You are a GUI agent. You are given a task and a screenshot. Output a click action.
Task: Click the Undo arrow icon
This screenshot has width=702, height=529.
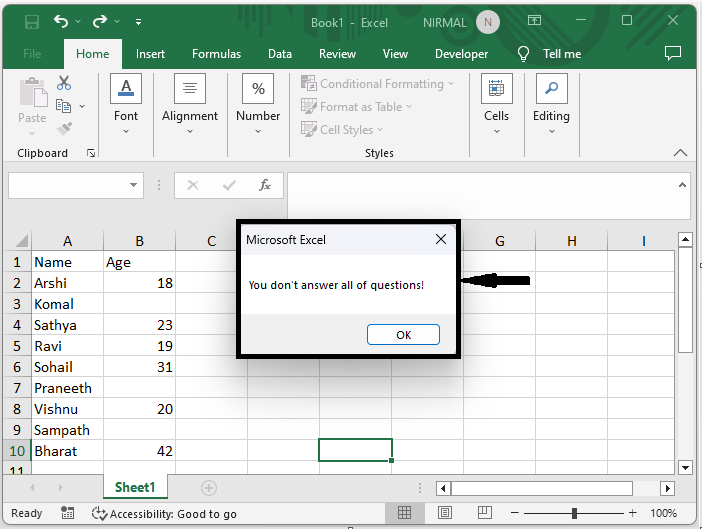pos(63,21)
